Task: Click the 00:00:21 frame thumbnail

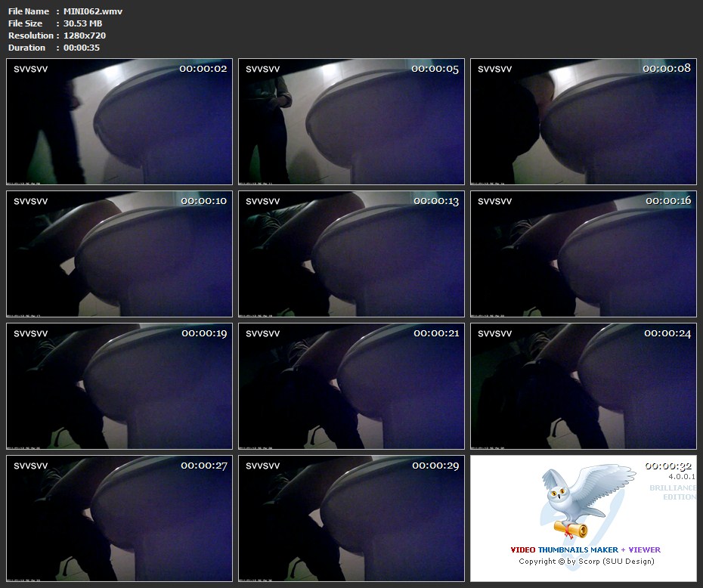Action: [351, 386]
